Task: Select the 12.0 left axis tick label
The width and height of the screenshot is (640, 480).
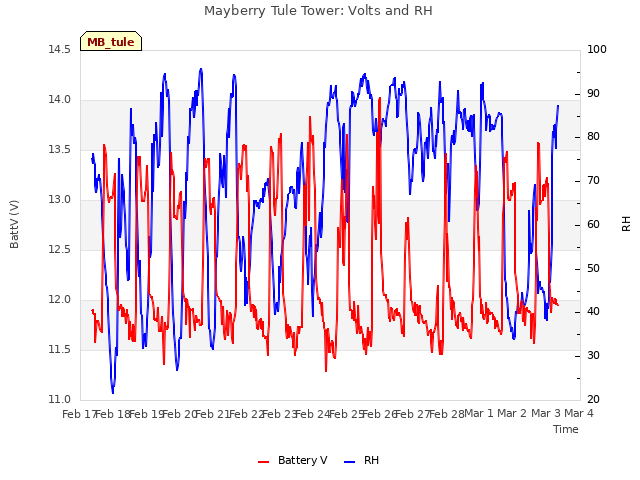Action: click(x=60, y=300)
